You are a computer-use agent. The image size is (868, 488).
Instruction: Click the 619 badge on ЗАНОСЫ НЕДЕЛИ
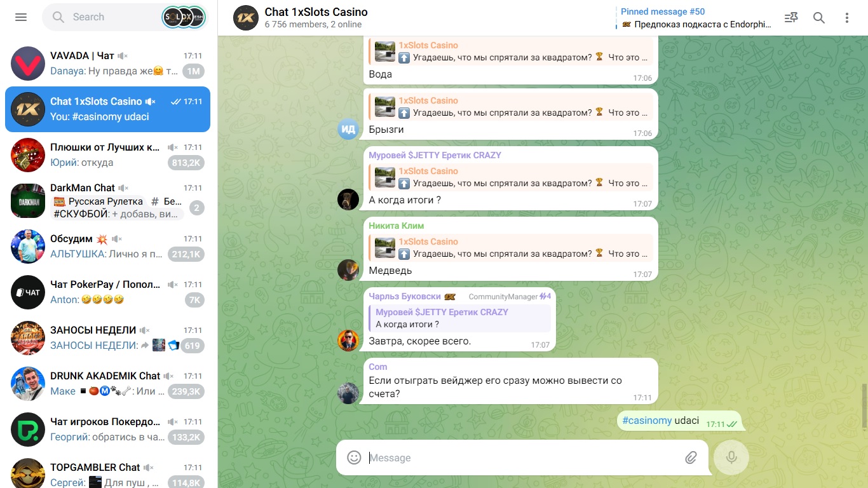[193, 346]
